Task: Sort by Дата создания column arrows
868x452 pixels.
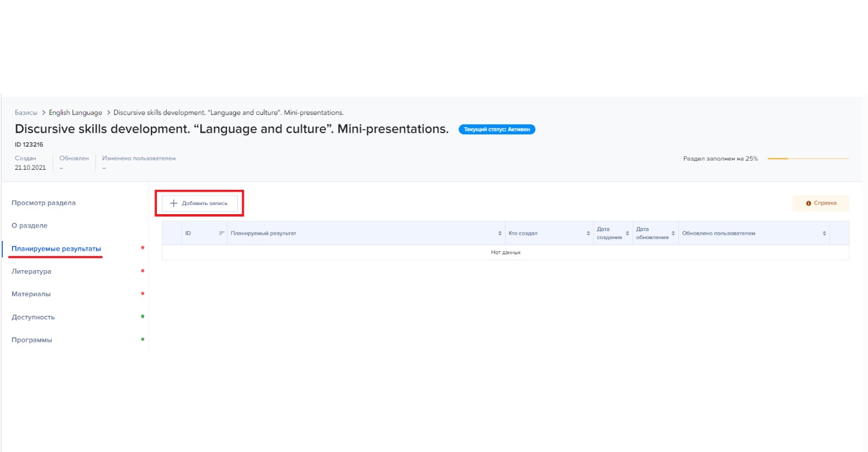Action: (x=627, y=234)
